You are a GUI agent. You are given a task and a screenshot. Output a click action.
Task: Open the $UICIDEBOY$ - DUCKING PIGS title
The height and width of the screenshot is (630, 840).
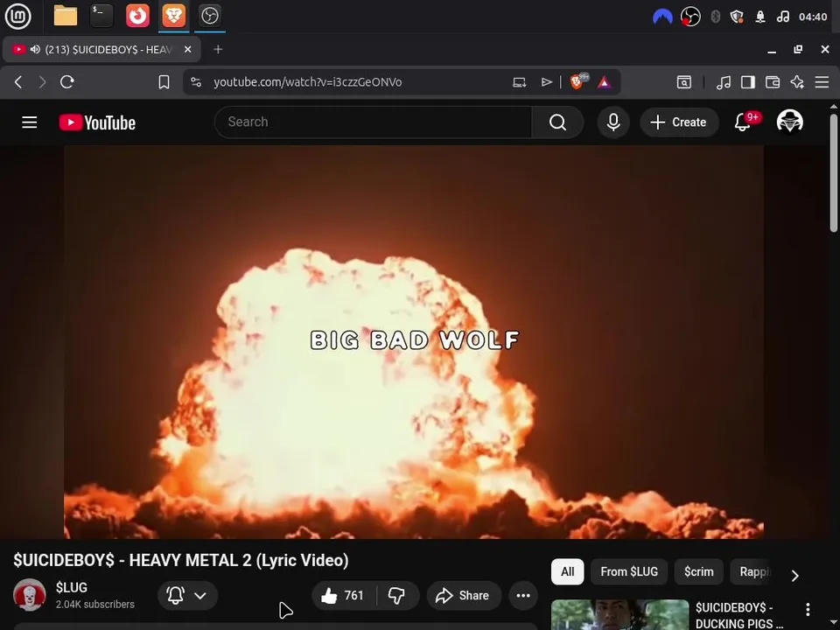[739, 615]
